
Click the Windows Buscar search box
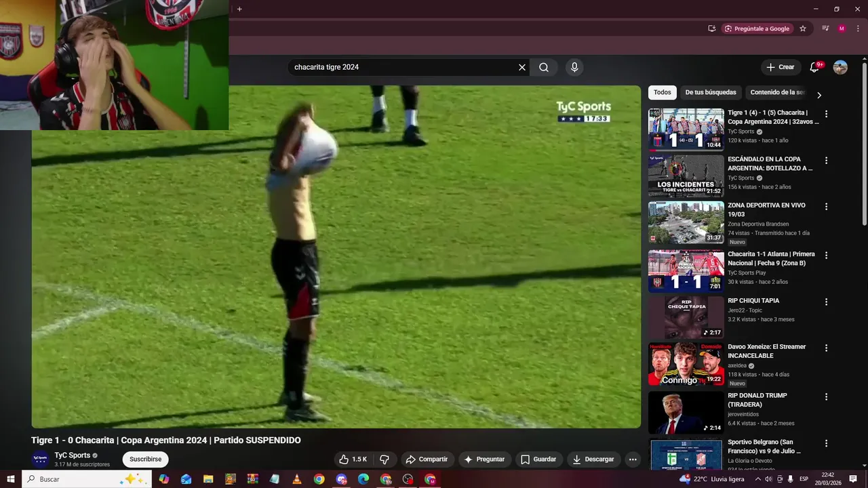point(87,479)
